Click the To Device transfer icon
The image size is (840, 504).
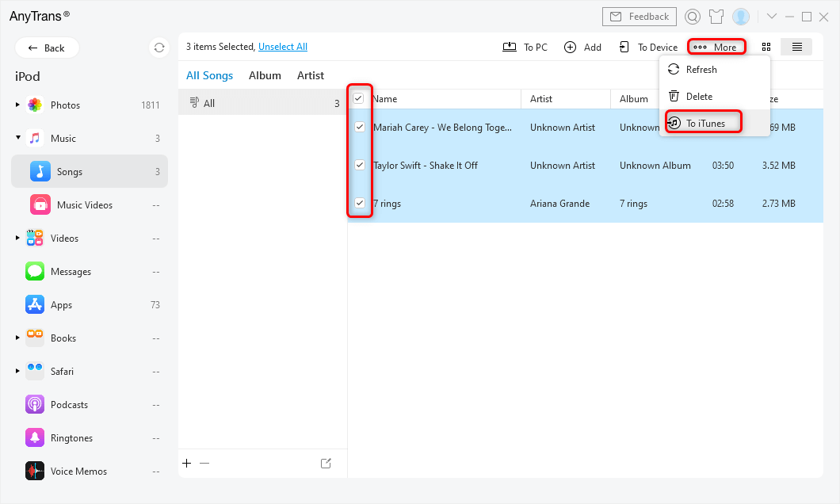(x=624, y=47)
